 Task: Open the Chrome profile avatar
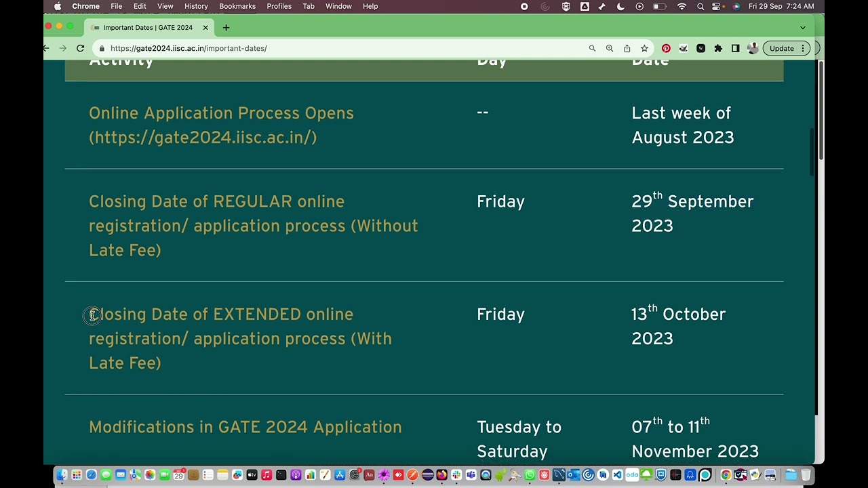pos(753,48)
